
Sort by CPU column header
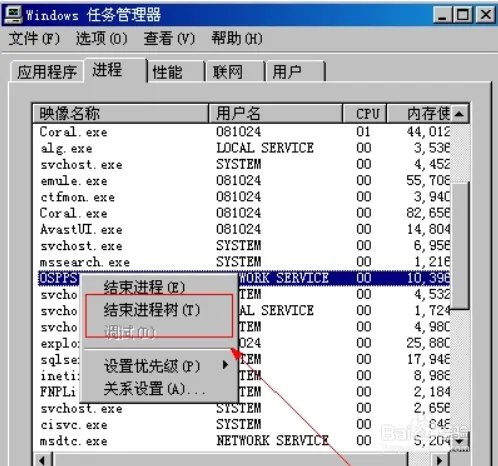click(364, 114)
